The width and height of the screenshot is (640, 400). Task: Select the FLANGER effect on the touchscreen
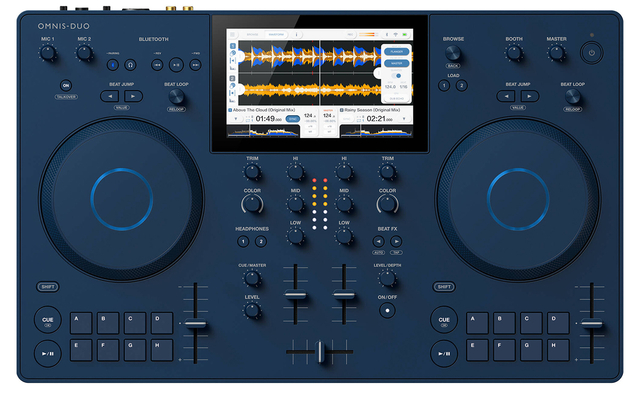click(x=396, y=52)
